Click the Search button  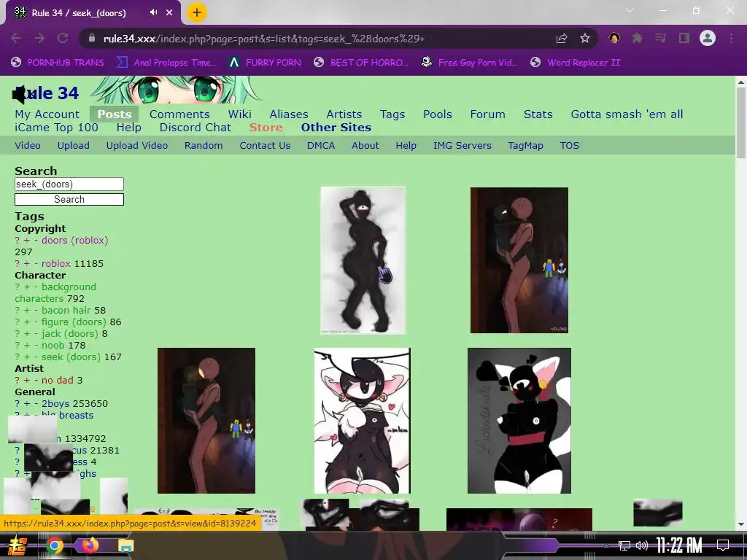click(69, 200)
